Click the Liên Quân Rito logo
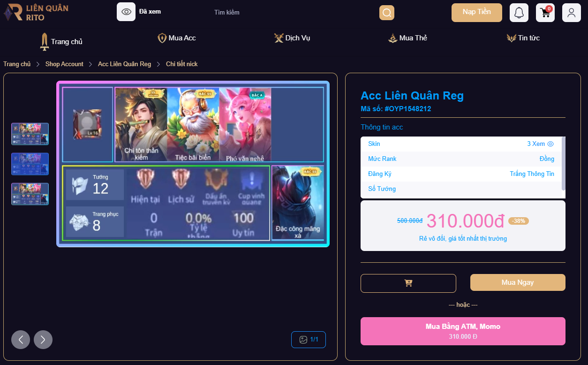Viewport: 588px width, 365px height. (36, 13)
